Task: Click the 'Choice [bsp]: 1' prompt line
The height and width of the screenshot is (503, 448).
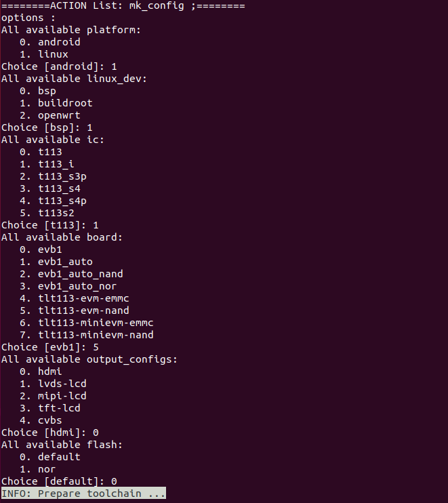Action: tap(47, 127)
